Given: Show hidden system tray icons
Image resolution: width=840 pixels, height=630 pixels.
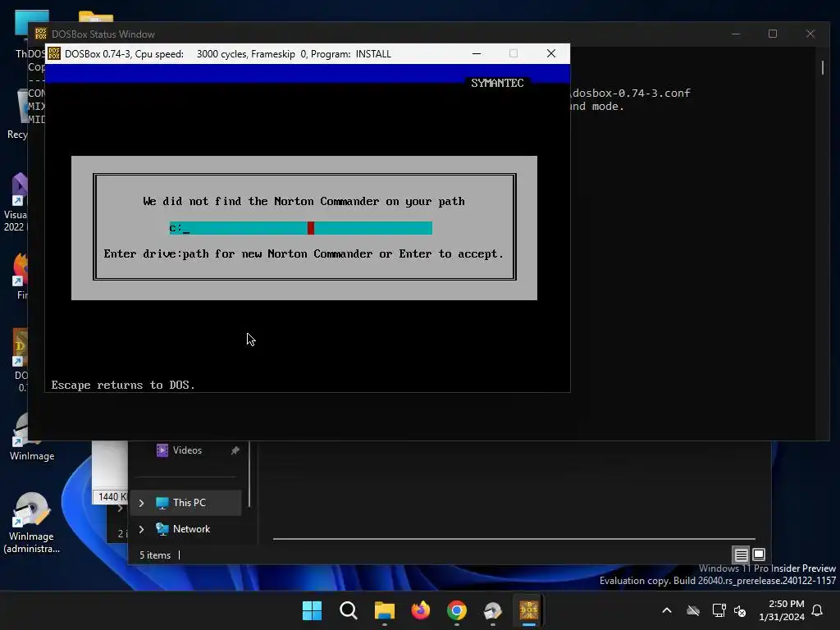Looking at the screenshot, I should [x=666, y=610].
